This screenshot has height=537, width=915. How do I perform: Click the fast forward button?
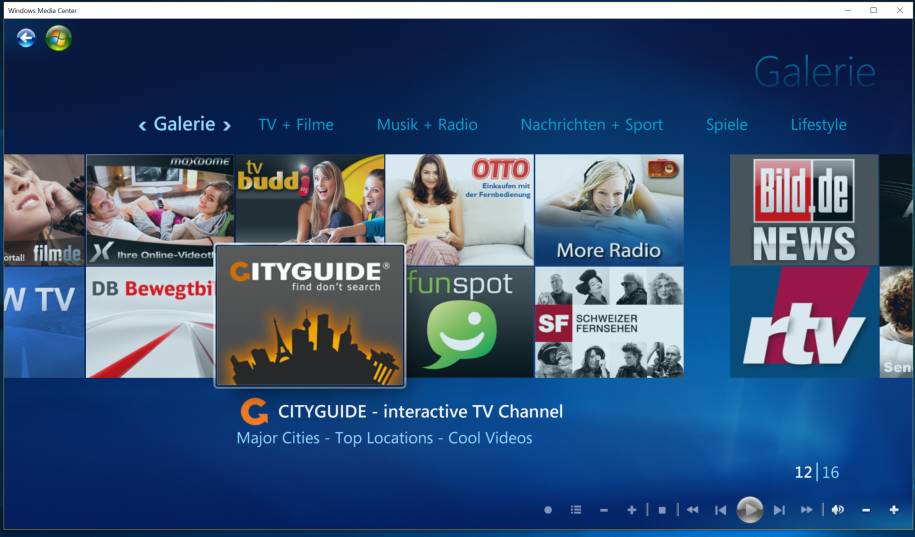(x=806, y=510)
